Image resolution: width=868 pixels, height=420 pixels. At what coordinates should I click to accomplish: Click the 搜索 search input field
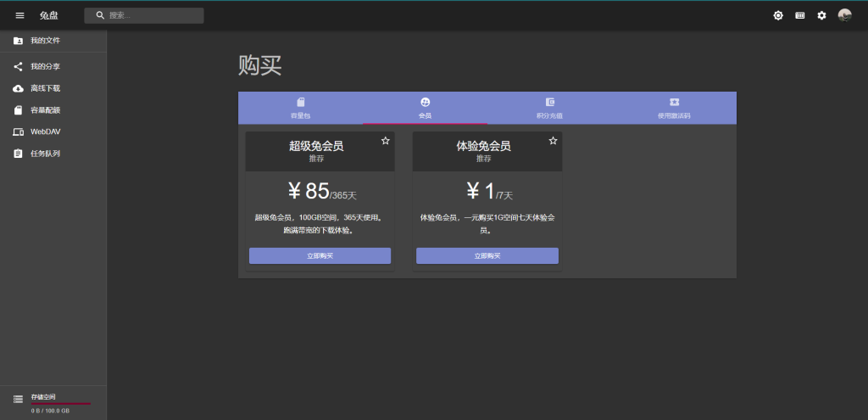153,15
